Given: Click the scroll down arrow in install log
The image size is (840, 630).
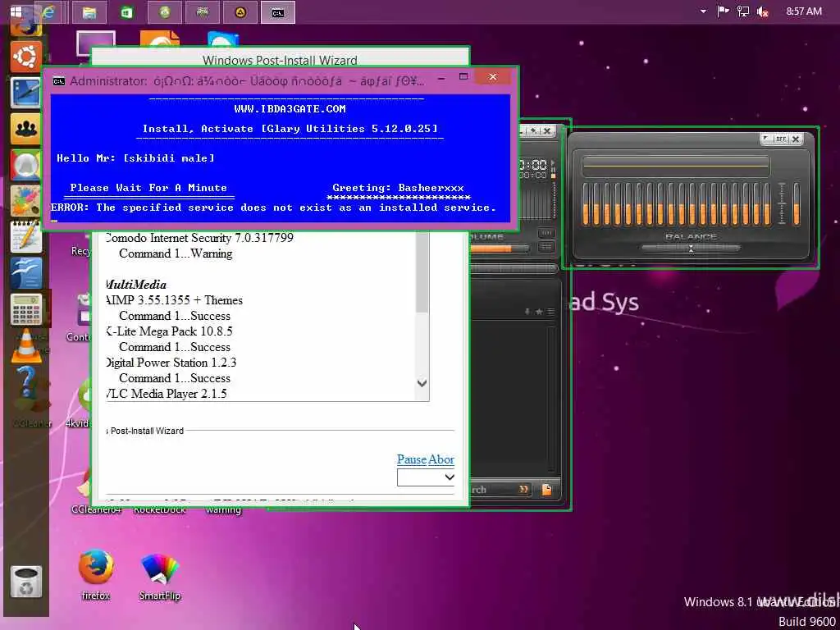Looking at the screenshot, I should pos(422,383).
